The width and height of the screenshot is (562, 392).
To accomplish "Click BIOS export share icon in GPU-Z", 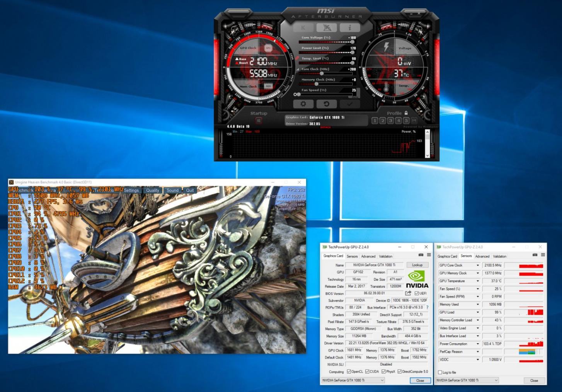I will point(408,293).
